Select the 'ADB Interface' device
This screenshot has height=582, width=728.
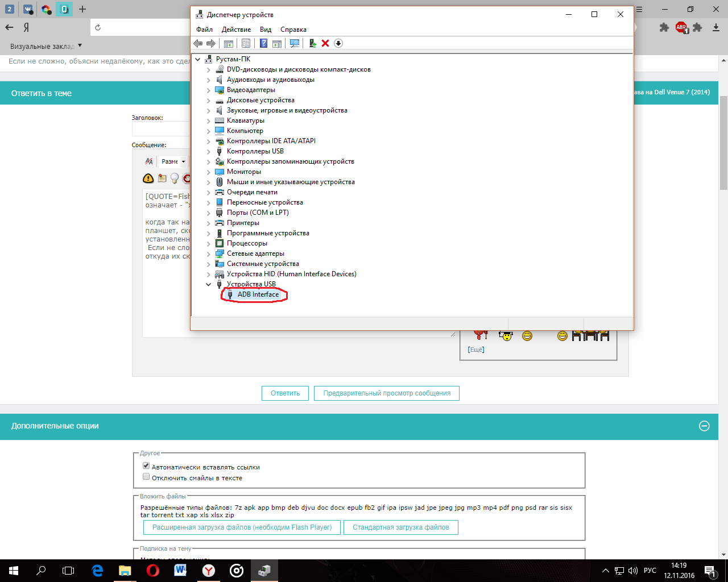(x=258, y=294)
